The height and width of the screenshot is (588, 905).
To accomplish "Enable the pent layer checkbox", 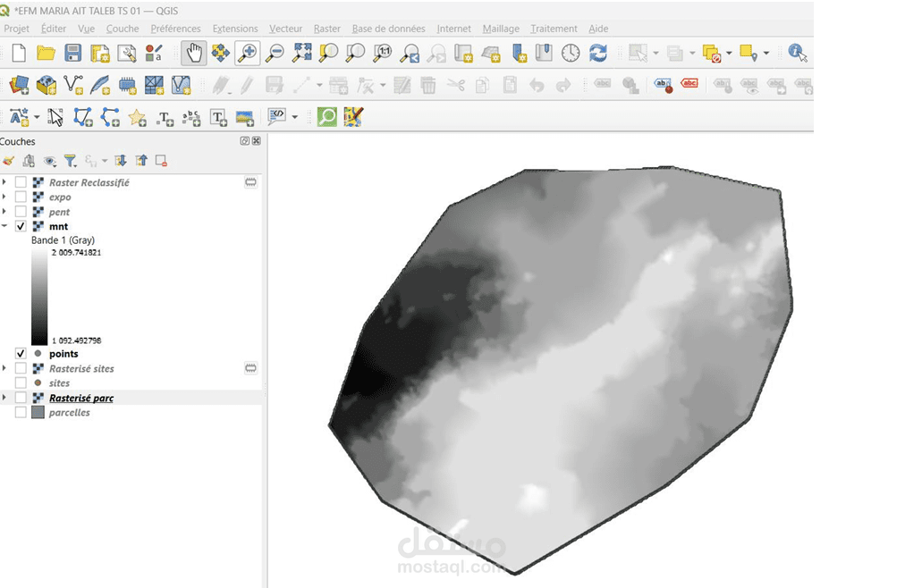I will 21,212.
